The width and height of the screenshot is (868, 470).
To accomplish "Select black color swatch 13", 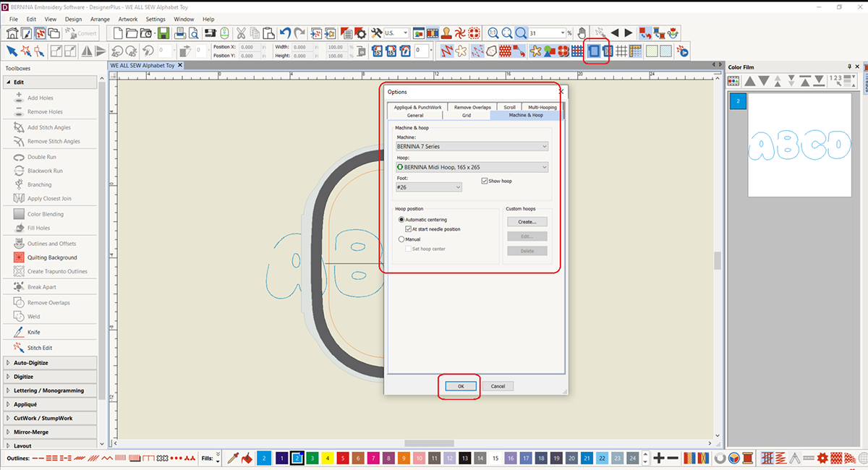I will pyautogui.click(x=465, y=458).
